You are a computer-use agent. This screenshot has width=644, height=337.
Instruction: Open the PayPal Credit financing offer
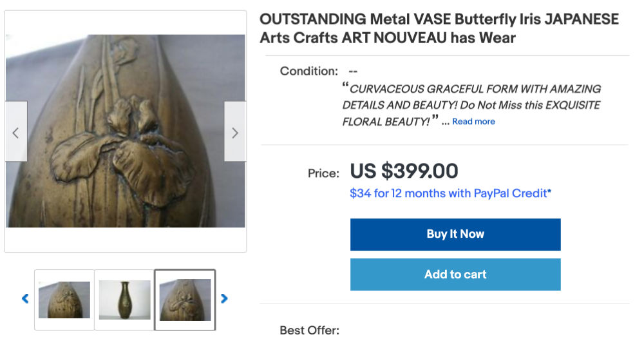[450, 193]
